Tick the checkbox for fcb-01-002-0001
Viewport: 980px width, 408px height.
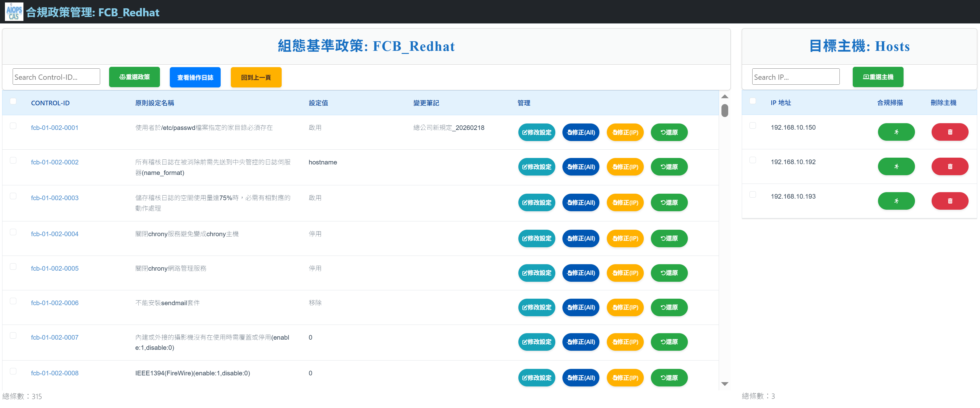pos(13,126)
